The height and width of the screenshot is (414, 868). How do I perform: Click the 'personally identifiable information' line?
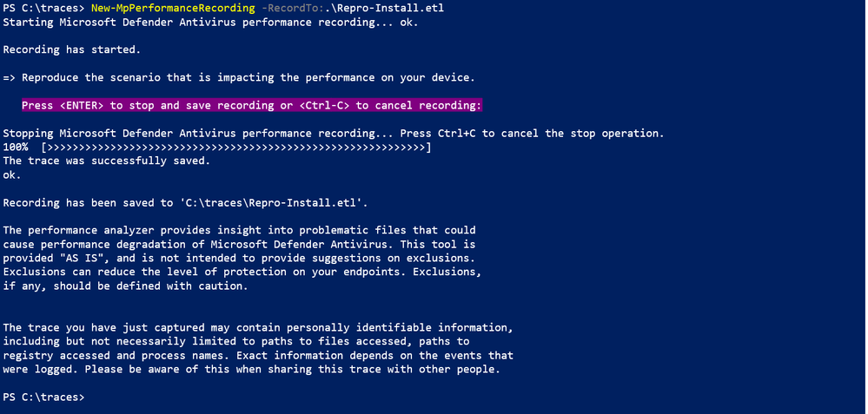pyautogui.click(x=257, y=327)
